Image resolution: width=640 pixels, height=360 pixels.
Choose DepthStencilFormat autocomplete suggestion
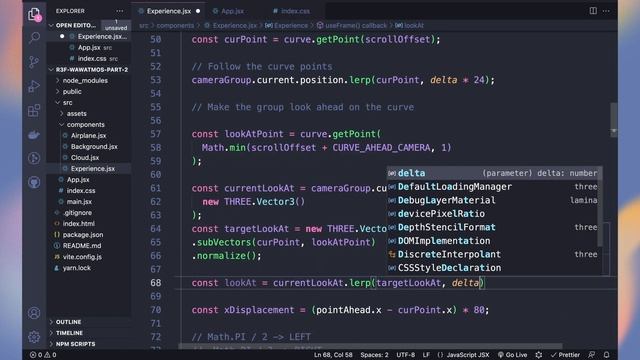(493, 227)
